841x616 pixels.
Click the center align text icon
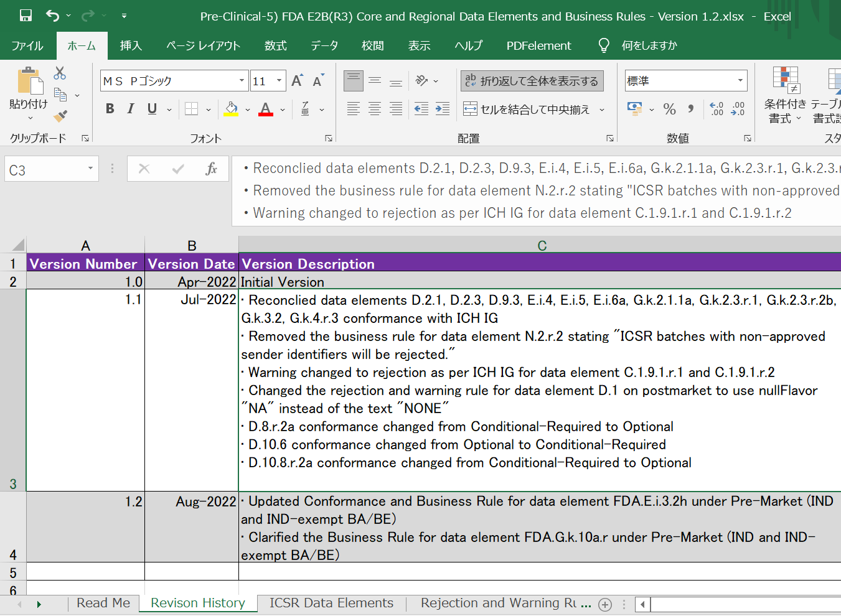(x=375, y=110)
